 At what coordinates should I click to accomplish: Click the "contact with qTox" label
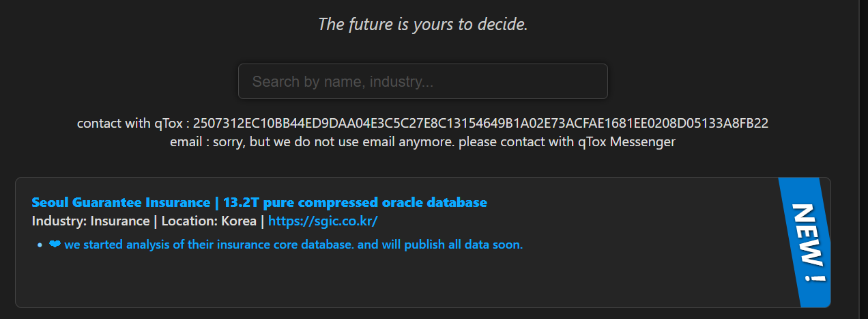(x=130, y=124)
